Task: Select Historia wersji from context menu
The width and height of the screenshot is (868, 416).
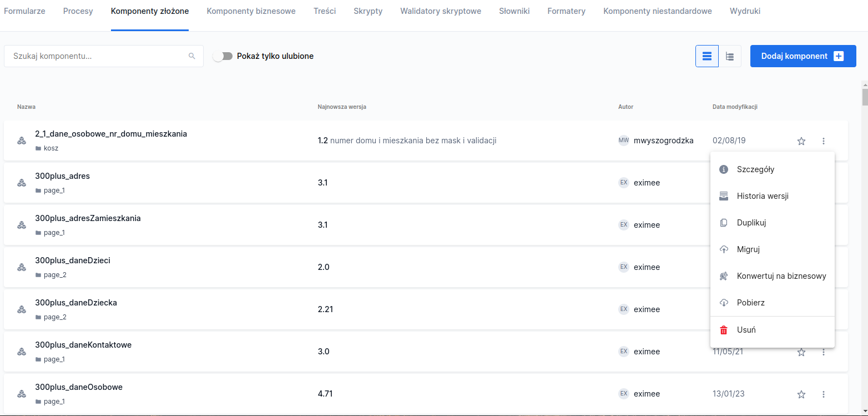Action: 763,196
